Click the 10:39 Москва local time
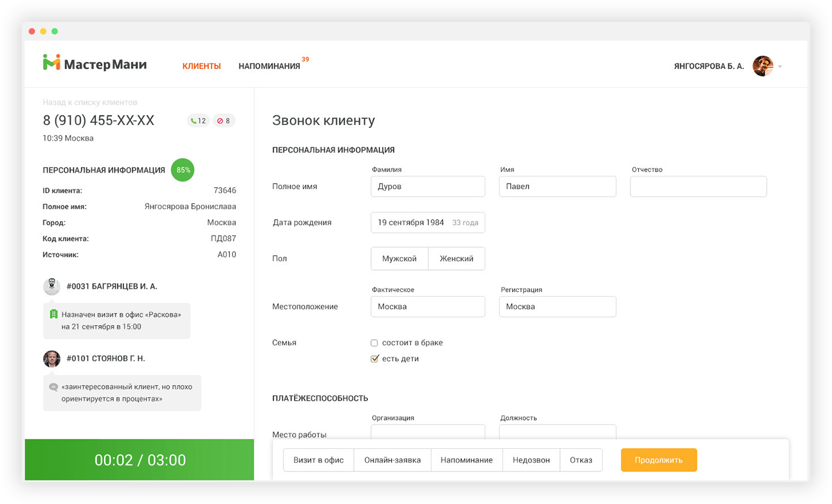 [x=68, y=139]
